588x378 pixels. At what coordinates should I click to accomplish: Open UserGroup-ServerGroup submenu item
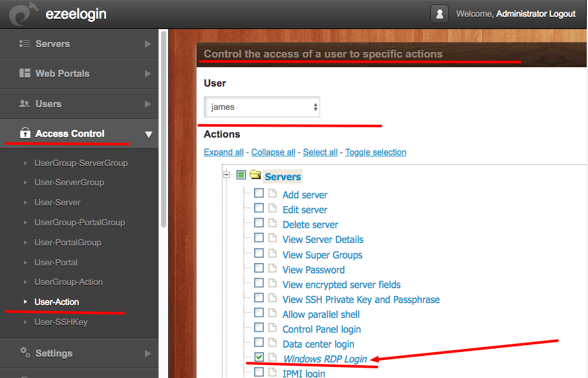coord(81,163)
